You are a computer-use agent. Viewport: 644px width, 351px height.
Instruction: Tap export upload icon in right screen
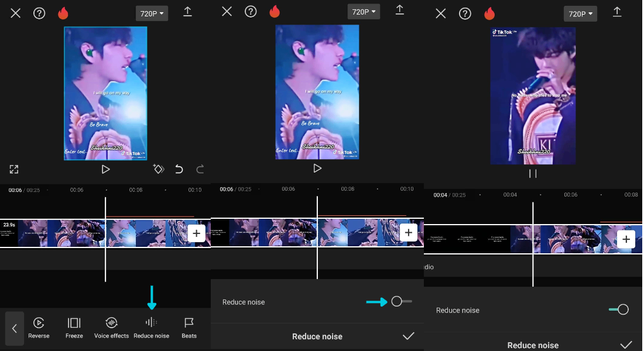coord(617,12)
